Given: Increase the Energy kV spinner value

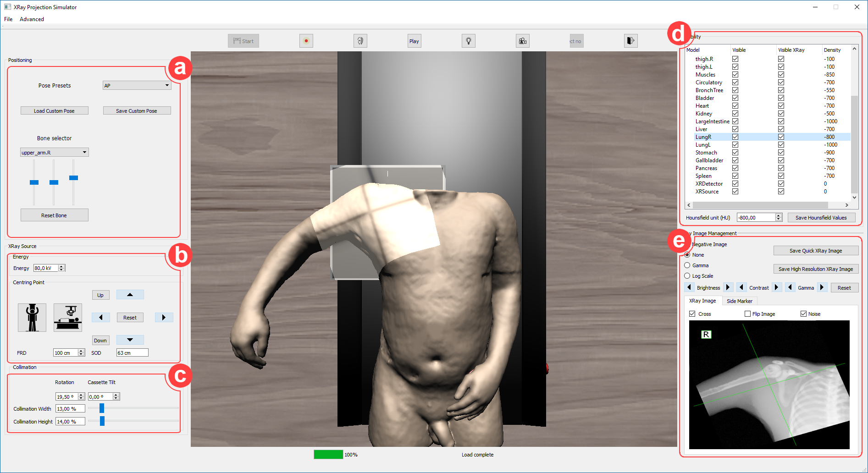Looking at the screenshot, I should pos(61,266).
